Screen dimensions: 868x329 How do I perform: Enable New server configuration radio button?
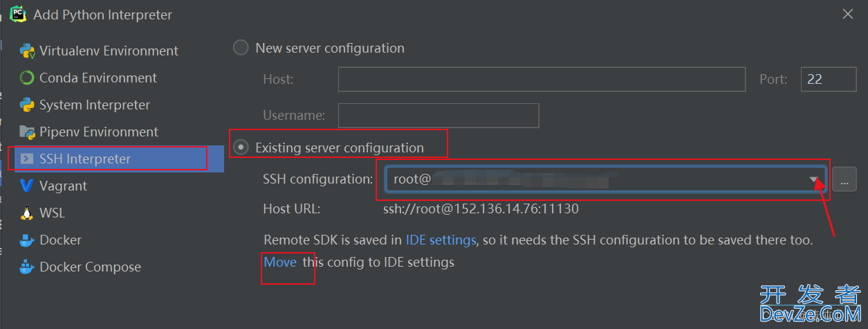click(x=241, y=48)
